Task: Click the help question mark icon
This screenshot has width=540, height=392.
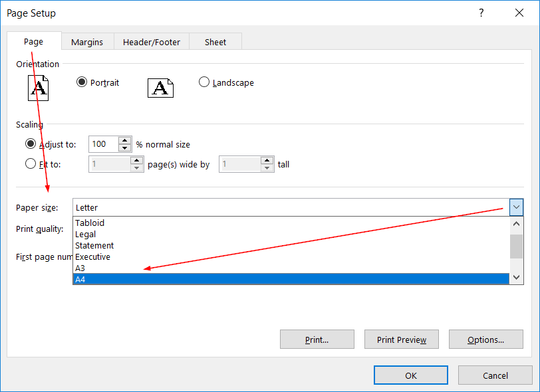Action: click(x=481, y=13)
